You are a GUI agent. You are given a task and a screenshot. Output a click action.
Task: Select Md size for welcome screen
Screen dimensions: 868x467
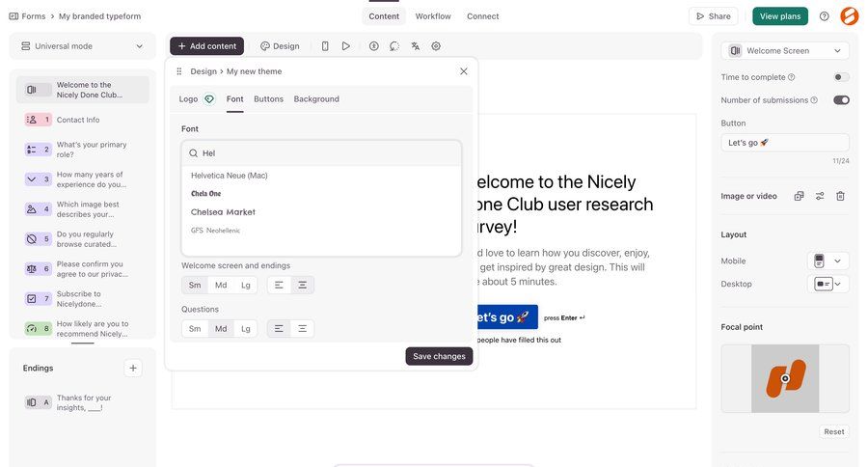[221, 286]
